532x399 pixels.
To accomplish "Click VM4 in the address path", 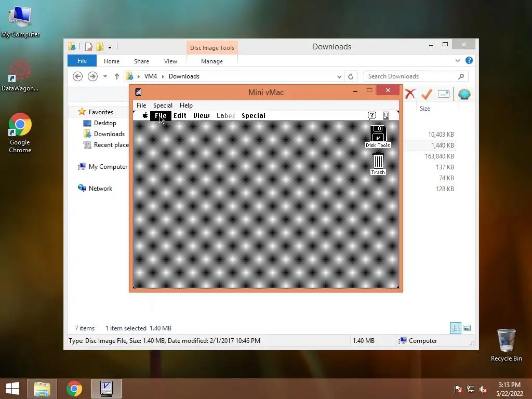I will point(151,76).
